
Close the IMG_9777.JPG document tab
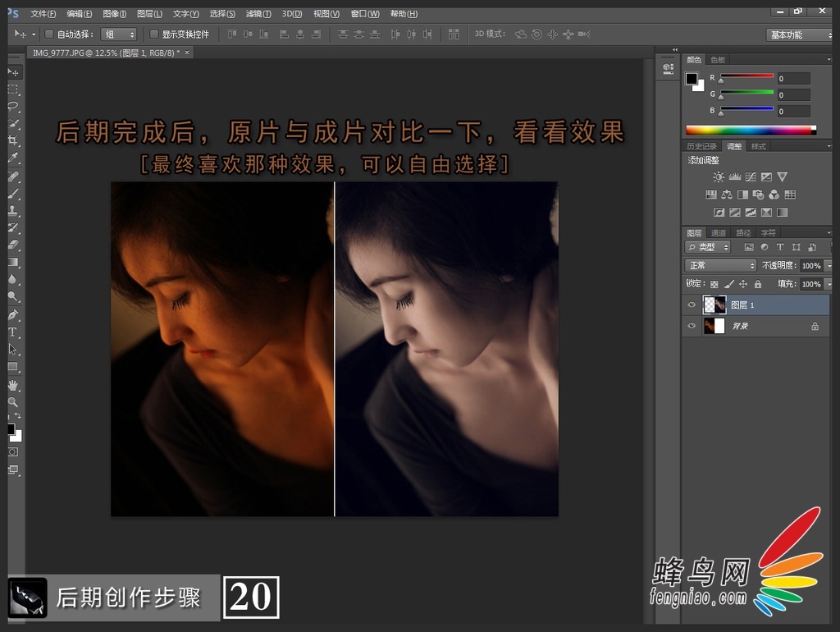[x=187, y=53]
